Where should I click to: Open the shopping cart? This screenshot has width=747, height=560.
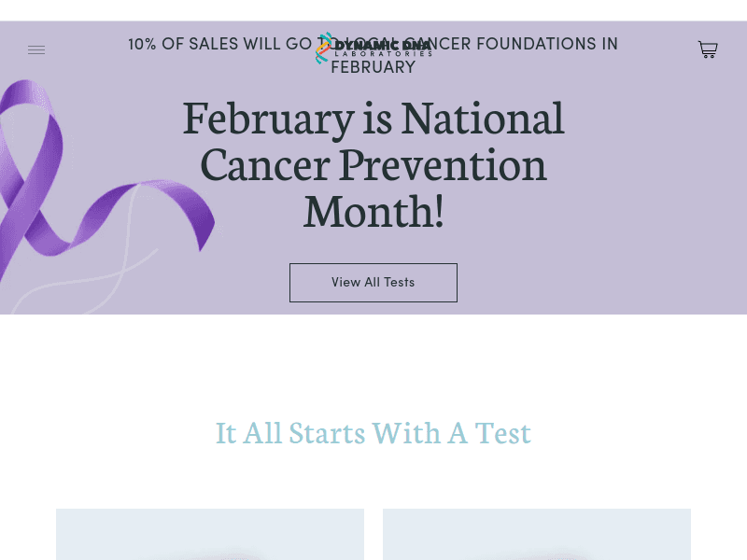pyautogui.click(x=708, y=50)
